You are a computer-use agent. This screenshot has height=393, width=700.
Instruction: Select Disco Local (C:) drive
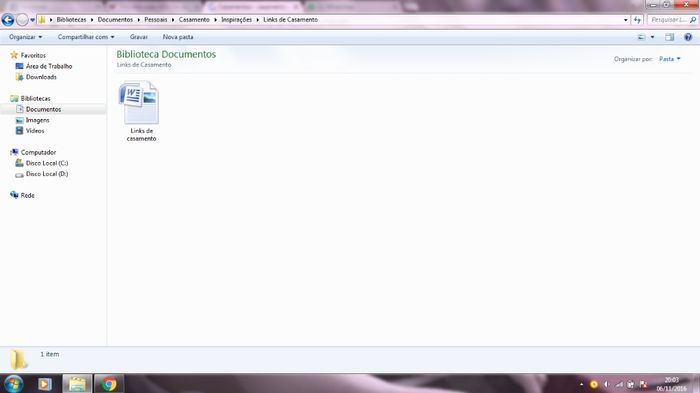point(47,163)
